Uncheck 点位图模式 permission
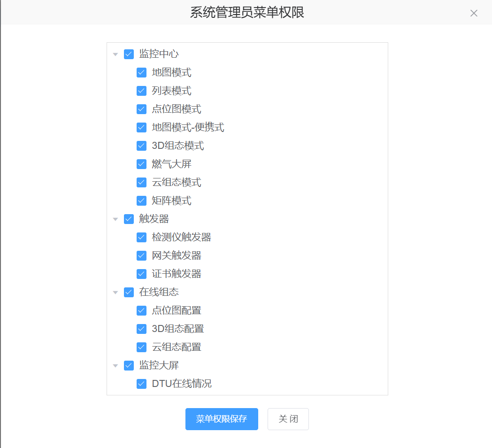Viewport: 492px width, 448px height. (142, 109)
